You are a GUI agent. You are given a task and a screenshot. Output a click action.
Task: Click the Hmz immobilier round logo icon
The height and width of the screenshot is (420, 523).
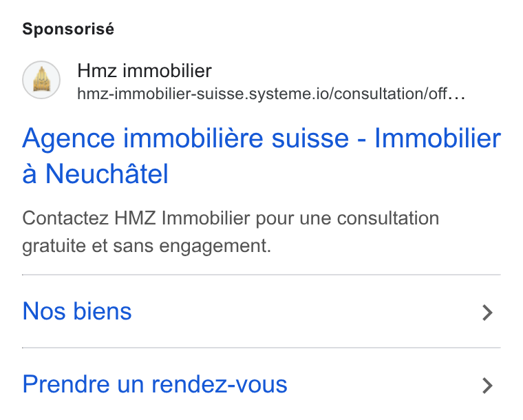tap(41, 80)
